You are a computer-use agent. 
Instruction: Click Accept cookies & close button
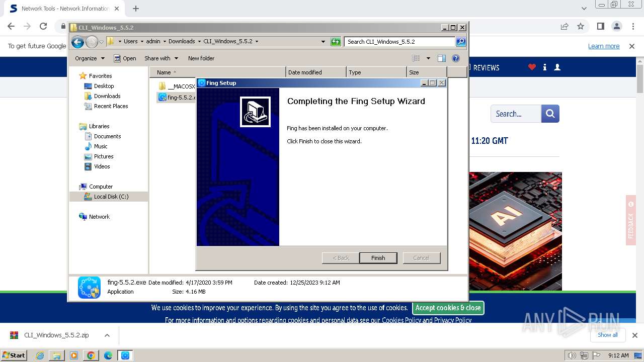coord(448,308)
